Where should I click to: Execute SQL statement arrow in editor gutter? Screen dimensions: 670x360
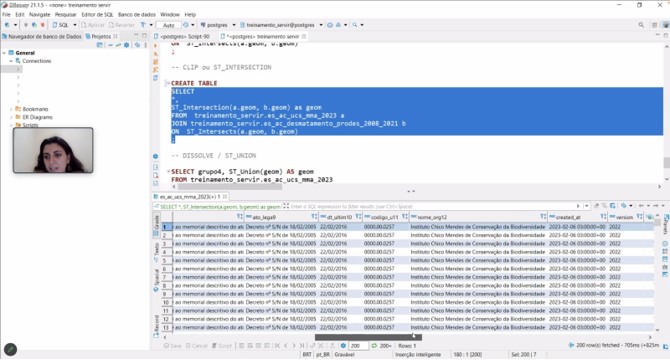tap(156, 45)
